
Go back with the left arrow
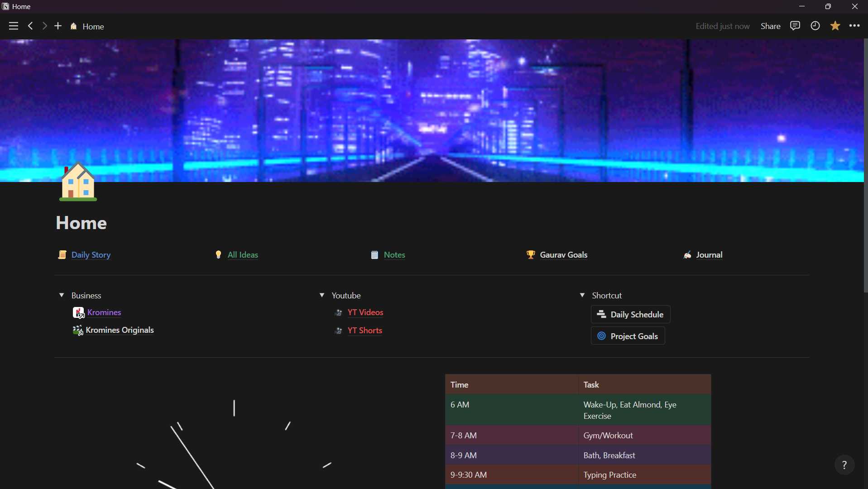point(30,26)
